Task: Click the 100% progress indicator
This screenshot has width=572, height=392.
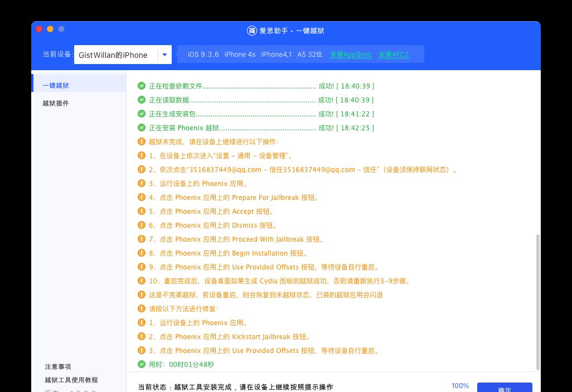Action: 460,385
